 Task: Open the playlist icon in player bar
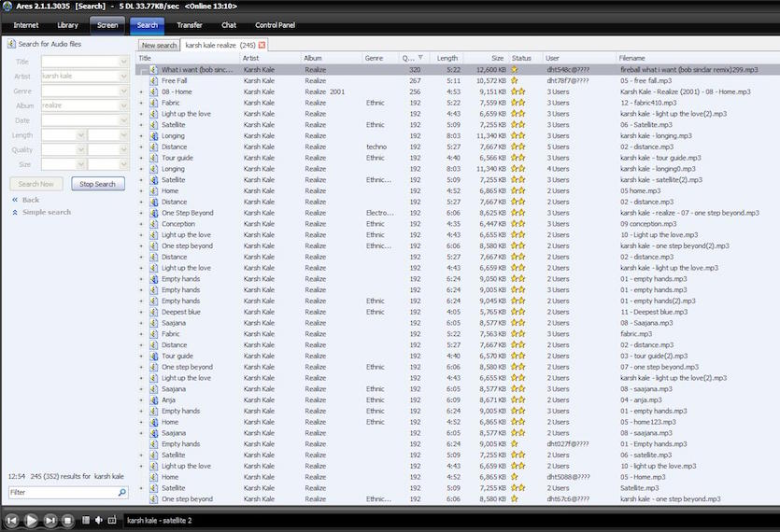pos(86,520)
